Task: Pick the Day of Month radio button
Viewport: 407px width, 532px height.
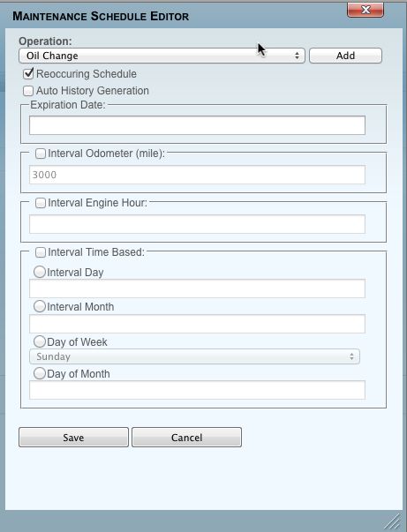Action: (x=40, y=373)
